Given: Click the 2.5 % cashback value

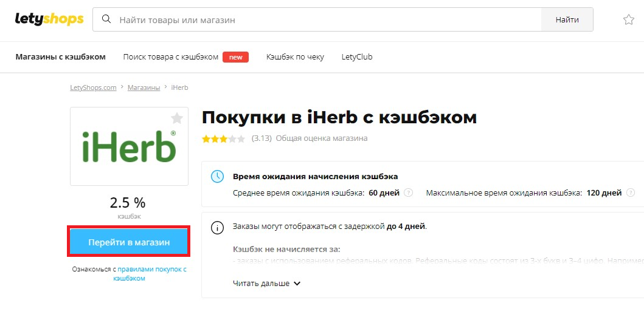Looking at the screenshot, I should click(x=128, y=203).
